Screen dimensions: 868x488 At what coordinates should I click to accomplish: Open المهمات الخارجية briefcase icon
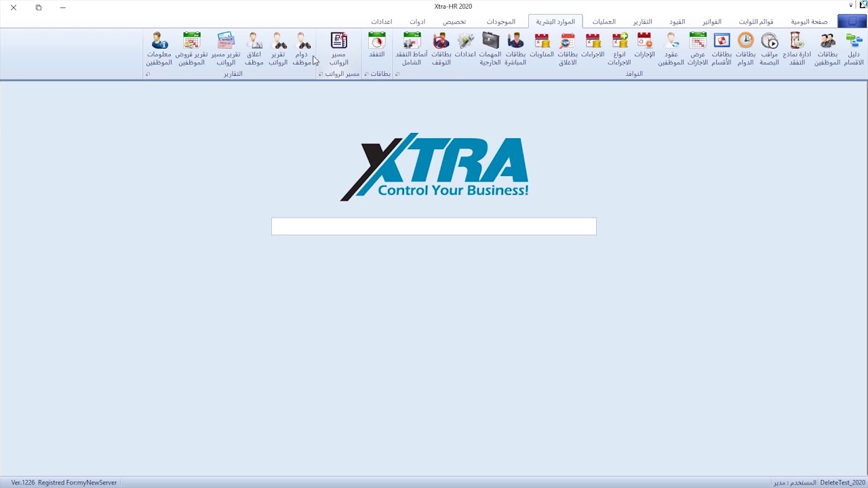tap(490, 49)
